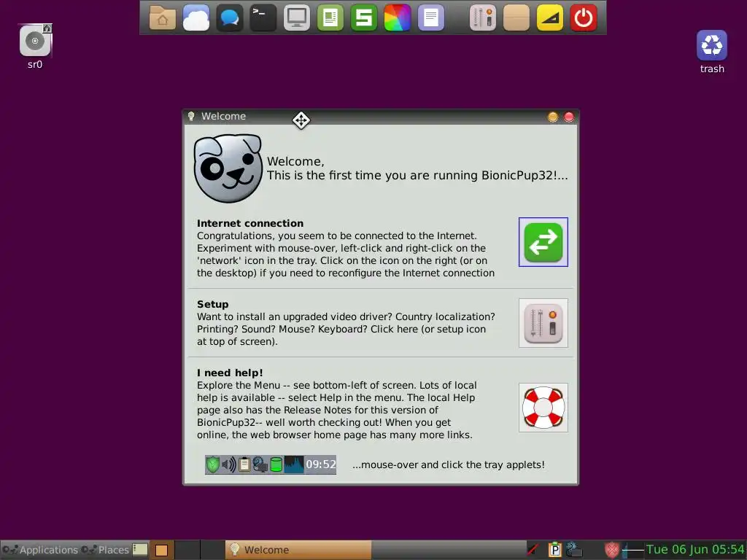Click the lightbulb icon in Welcome title bar
Viewport: 747px width, 560px height.
coord(191,116)
